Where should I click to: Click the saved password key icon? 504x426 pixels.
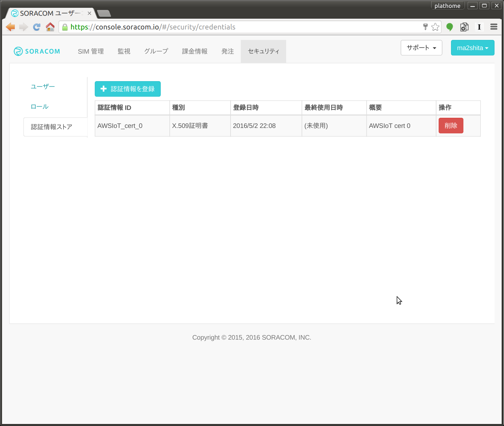click(425, 27)
